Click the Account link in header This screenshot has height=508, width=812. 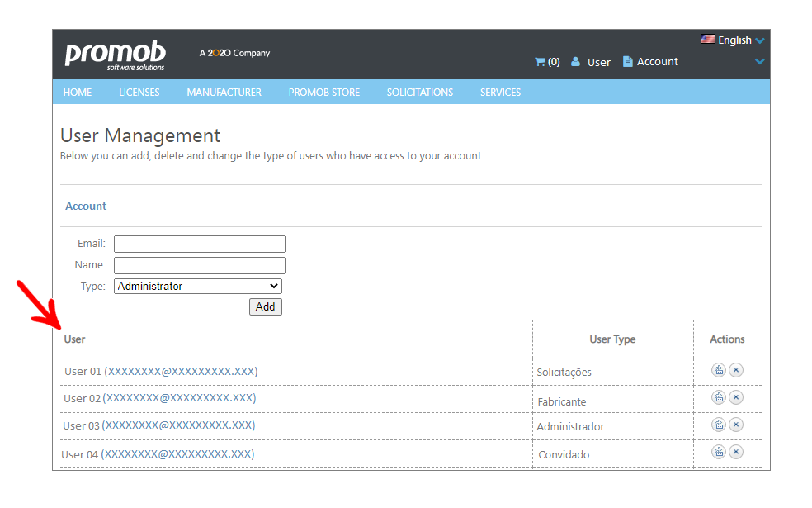(x=658, y=62)
